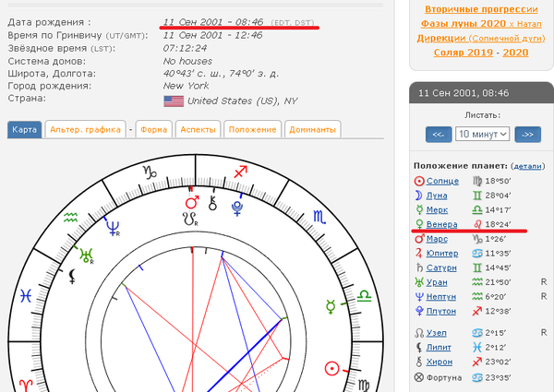554x392 pixels.
Task: Click the детали link
Action: tap(527, 166)
